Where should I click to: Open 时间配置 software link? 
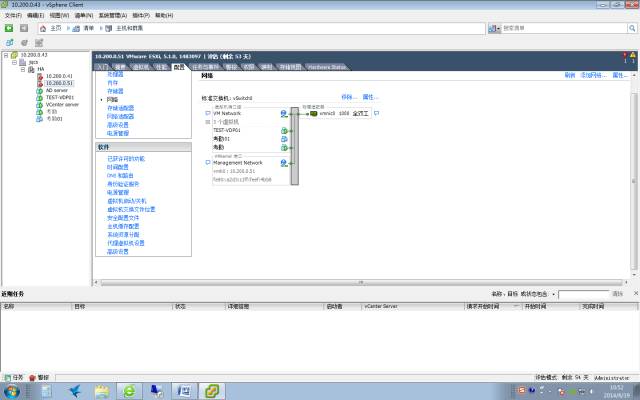[x=118, y=167]
